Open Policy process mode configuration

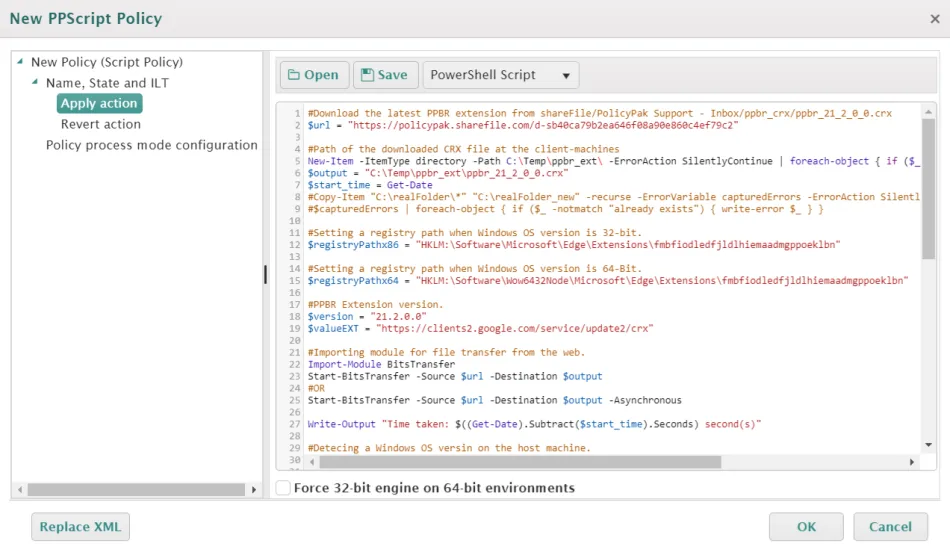point(152,145)
